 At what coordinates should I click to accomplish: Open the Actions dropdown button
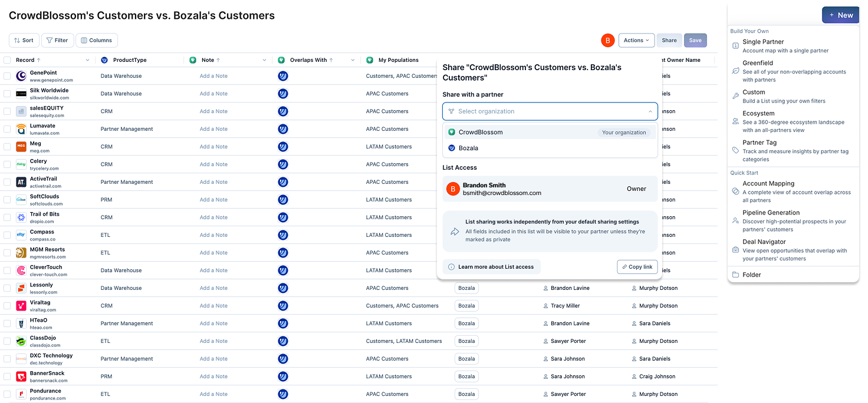click(x=636, y=41)
